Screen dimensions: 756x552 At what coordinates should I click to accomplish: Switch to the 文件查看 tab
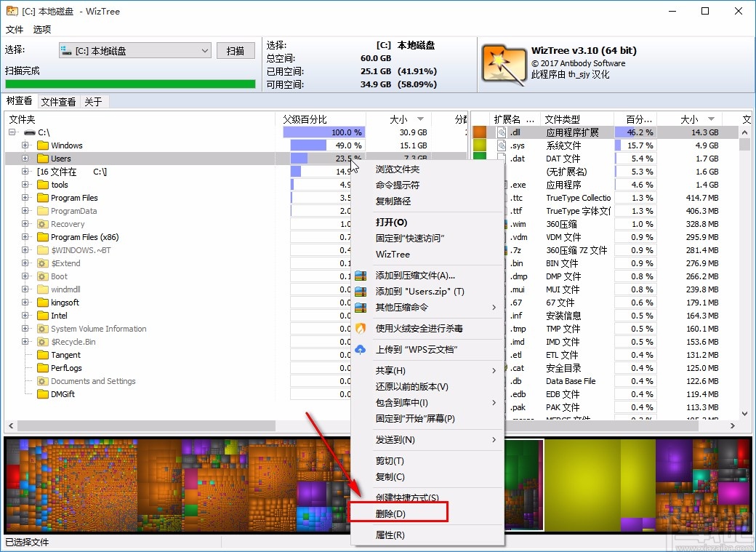pyautogui.click(x=58, y=101)
